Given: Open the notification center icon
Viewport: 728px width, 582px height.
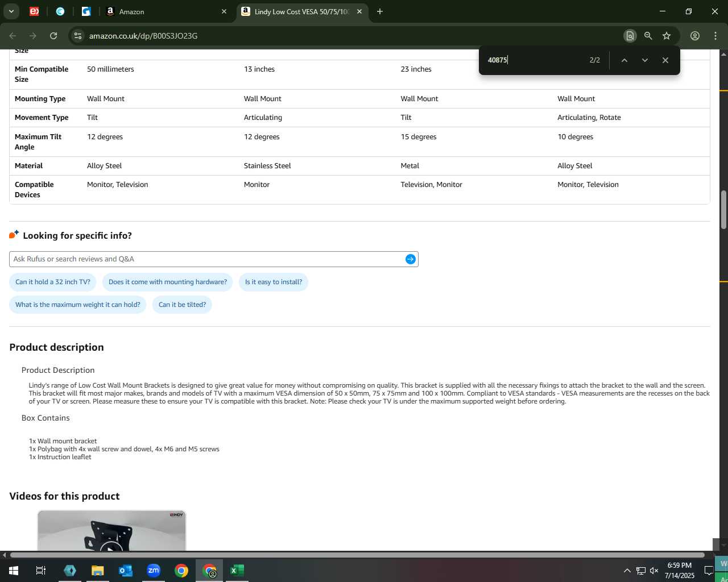Looking at the screenshot, I should pyautogui.click(x=709, y=571).
